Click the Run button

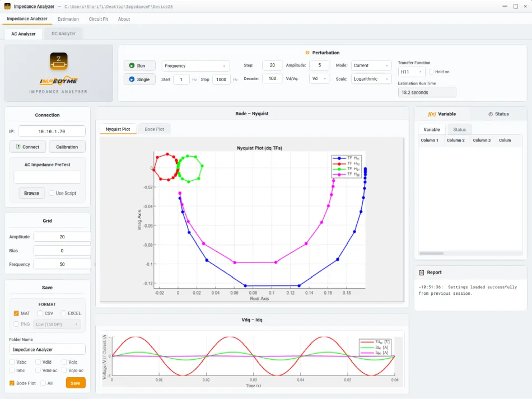139,65
